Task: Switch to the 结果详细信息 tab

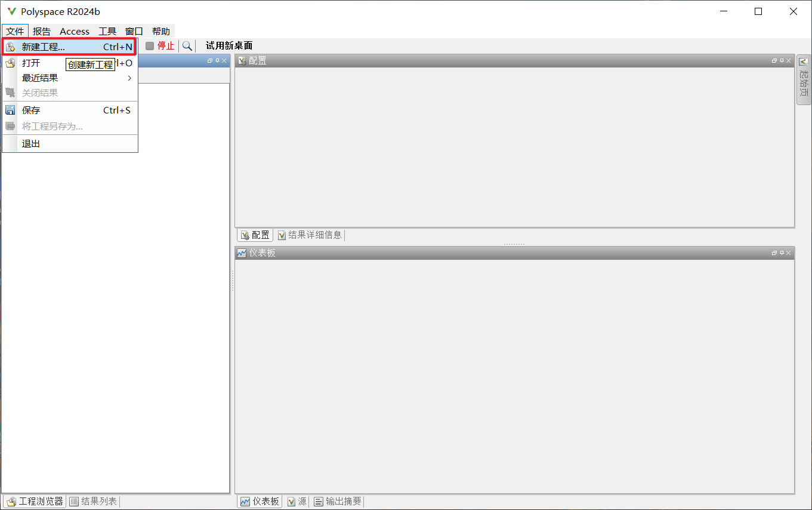Action: [310, 235]
